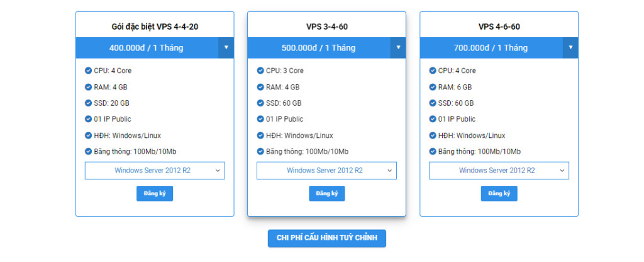Click the VPS 4-6-60 plan title
The image size is (644, 262).
click(499, 26)
